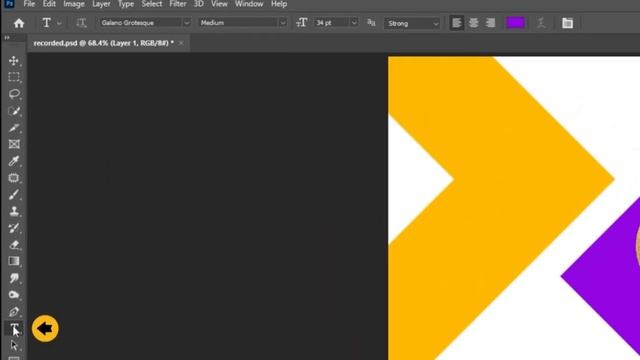The width and height of the screenshot is (640, 360).
Task: Select the Magic Wand tool
Action: pos(14,111)
